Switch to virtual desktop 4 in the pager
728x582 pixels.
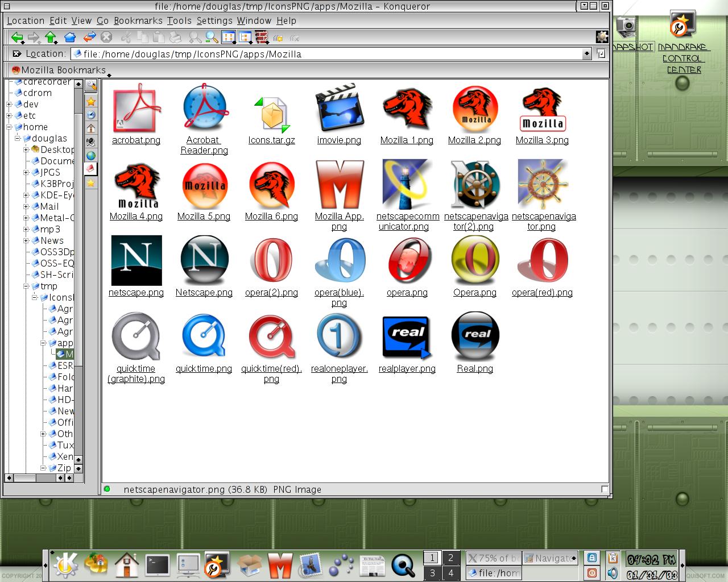tap(450, 573)
